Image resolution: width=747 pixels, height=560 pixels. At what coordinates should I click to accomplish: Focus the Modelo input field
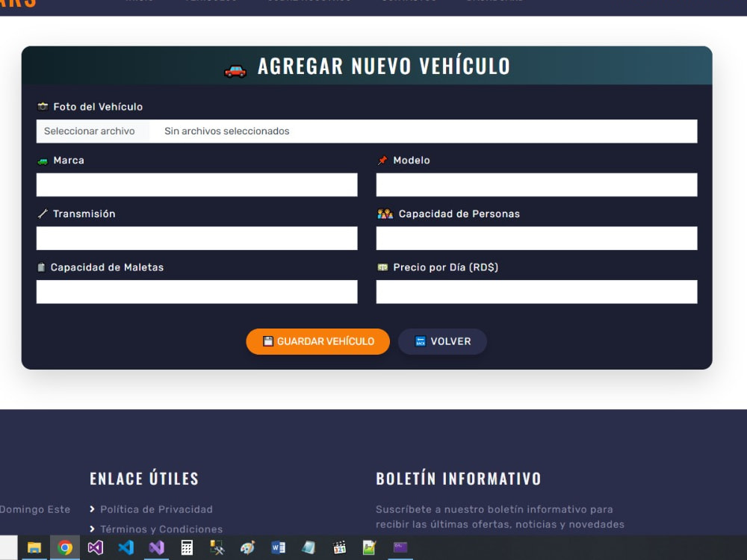[536, 184]
